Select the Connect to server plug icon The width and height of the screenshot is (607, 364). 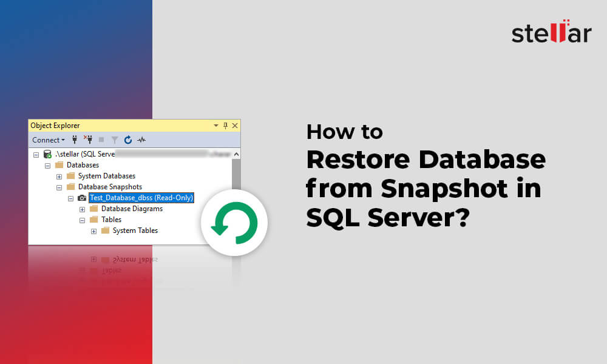(x=74, y=140)
